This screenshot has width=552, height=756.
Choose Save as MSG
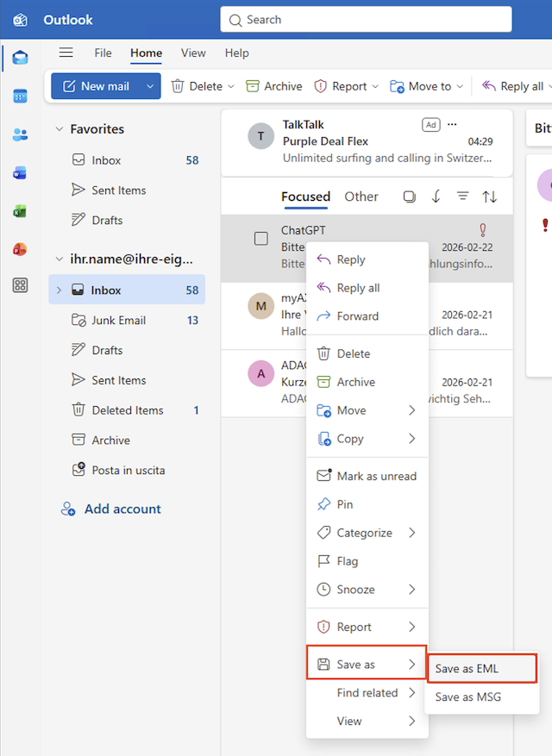pyautogui.click(x=482, y=697)
